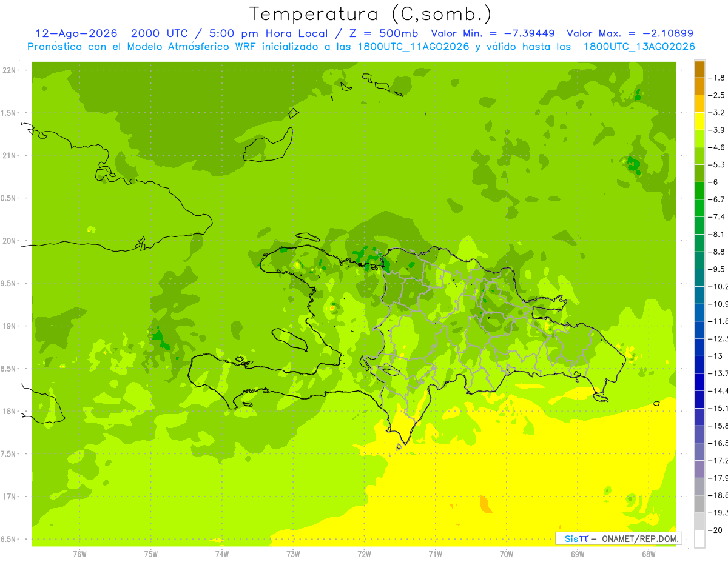
Task: Click the '-3.9' colorbar label
Action: click(x=718, y=130)
